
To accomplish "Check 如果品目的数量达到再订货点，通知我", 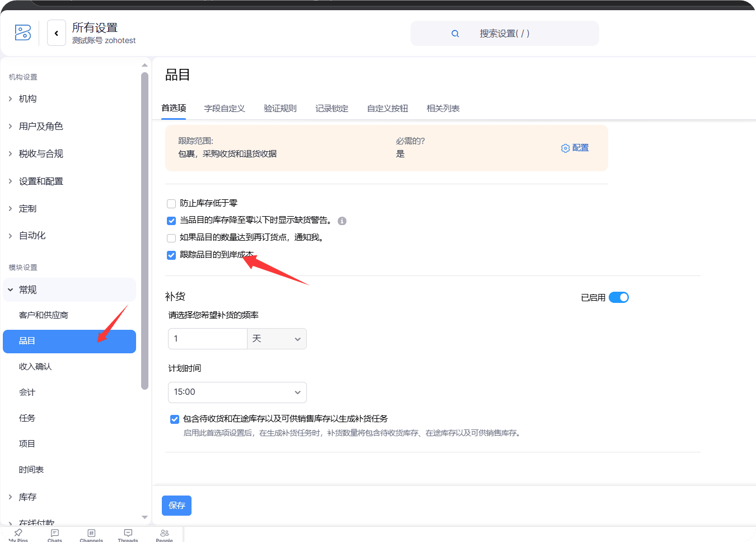I will coord(171,238).
